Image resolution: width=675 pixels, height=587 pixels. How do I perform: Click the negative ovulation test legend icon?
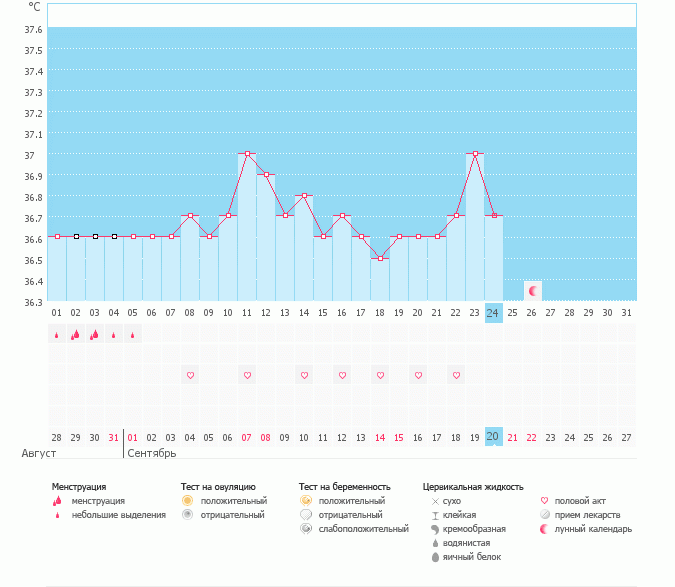[x=187, y=514]
